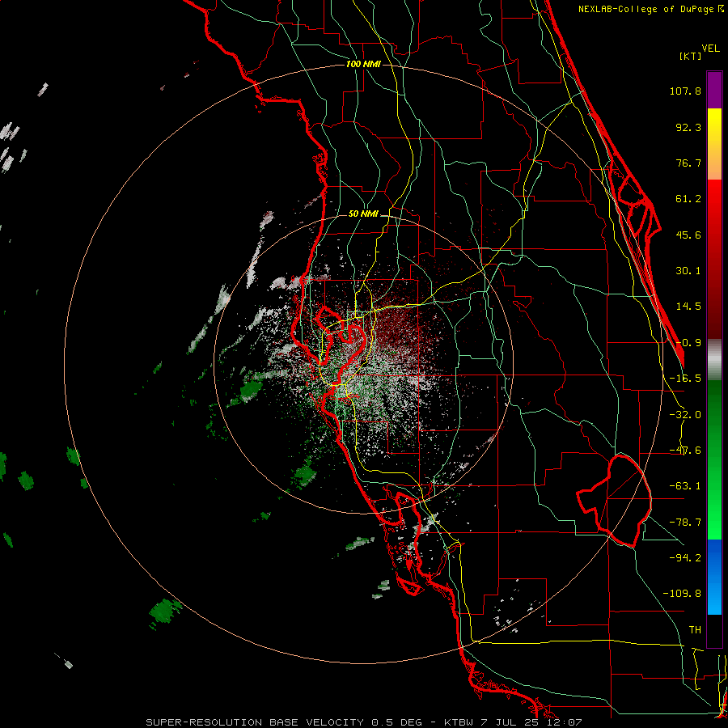Select the purple segment of the color bar

coord(714,90)
